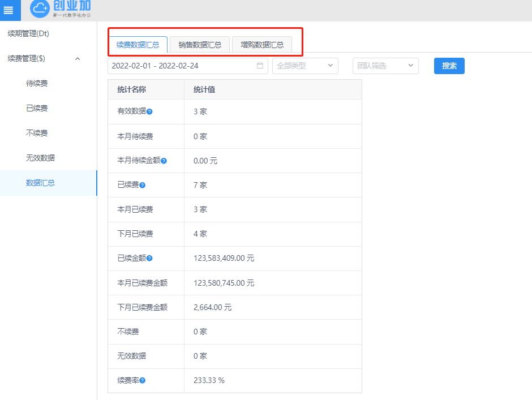This screenshot has height=400, width=532.
Task: Open the 全部类型 dropdown
Action: [x=305, y=66]
